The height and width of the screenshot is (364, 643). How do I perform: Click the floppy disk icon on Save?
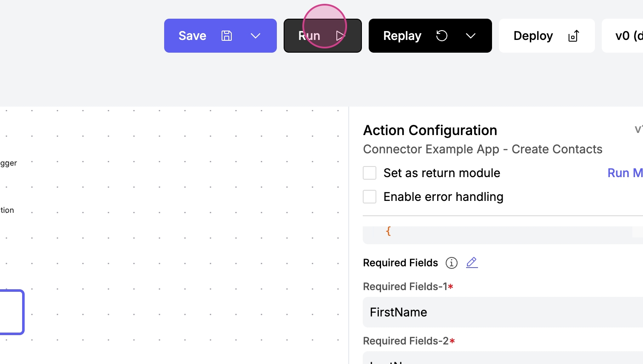pos(227,36)
